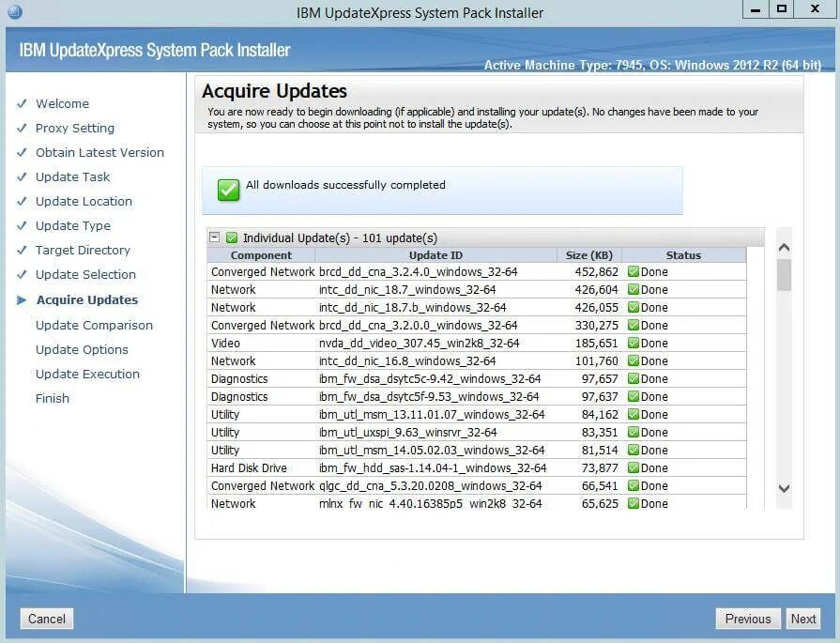Viewport: 840px width, 643px height.
Task: Click Done status icon for dsytc5c-9.42 row
Action: tap(634, 379)
